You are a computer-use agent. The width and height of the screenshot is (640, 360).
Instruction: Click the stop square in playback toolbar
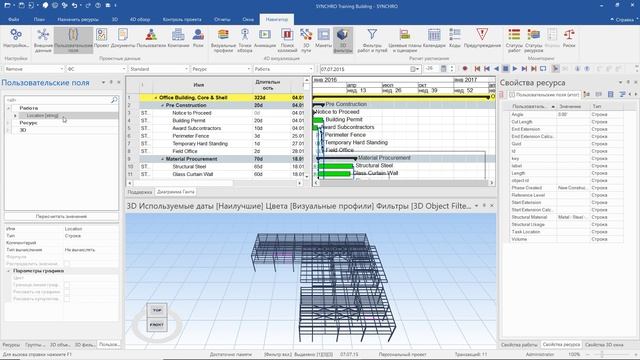pos(505,69)
